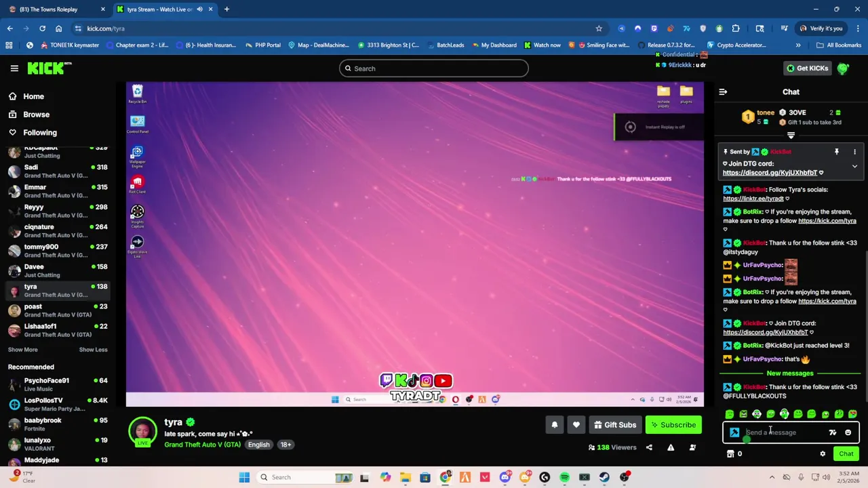Open Reyyy's channel in following list

tap(58, 211)
